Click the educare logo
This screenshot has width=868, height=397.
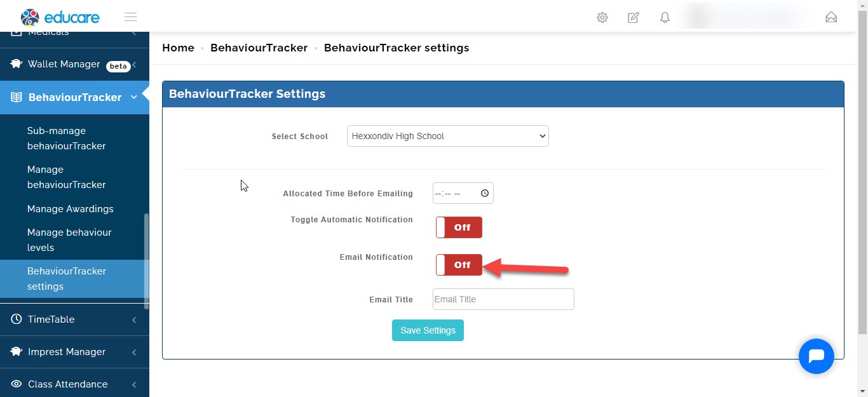coord(60,17)
